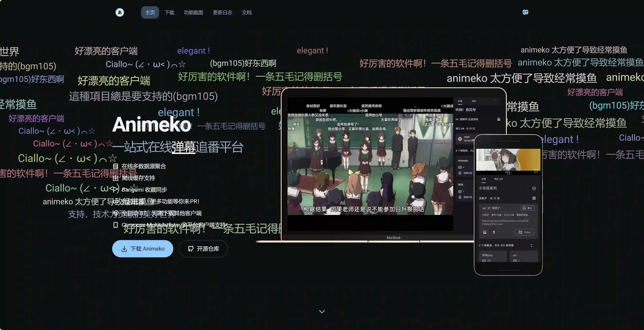Click the phone video thumbnail preview
The image size is (644, 330).
(508, 160)
